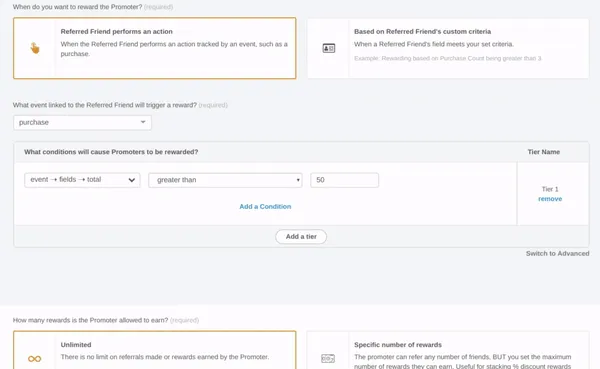Click 'Switch to Advanced' link

[x=557, y=253]
